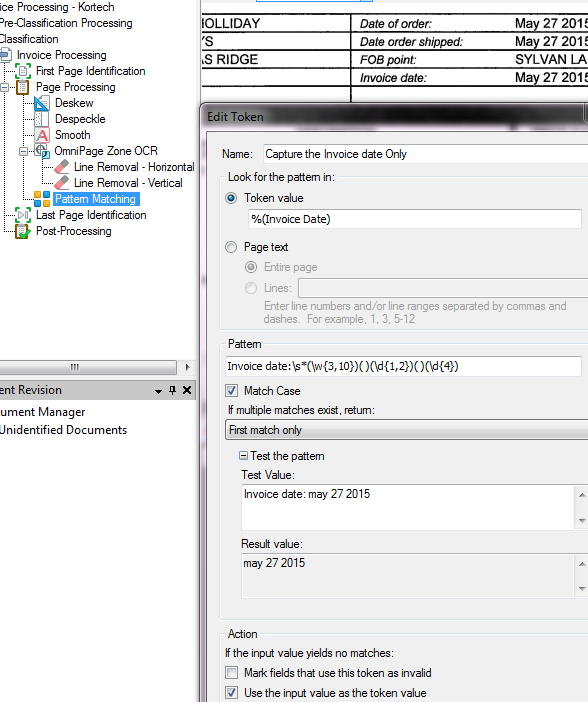The height and width of the screenshot is (702, 588).
Task: Click the Post-Processing step icon
Action: click(23, 231)
